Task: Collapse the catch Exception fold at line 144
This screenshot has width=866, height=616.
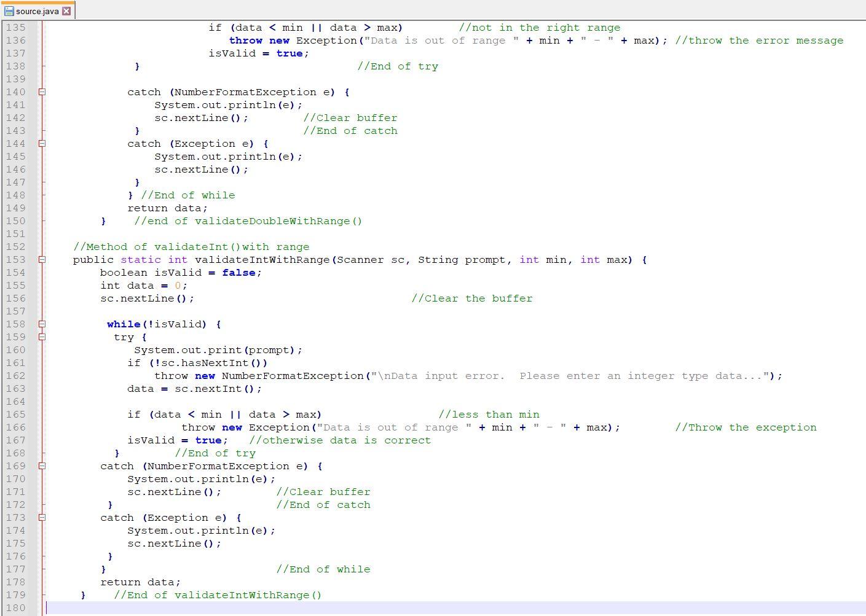Action: point(41,143)
